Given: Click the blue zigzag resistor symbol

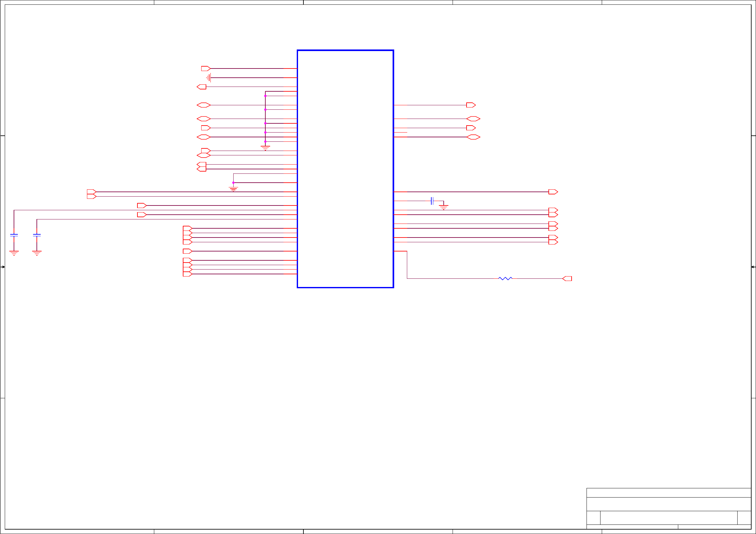Looking at the screenshot, I should 505,279.
